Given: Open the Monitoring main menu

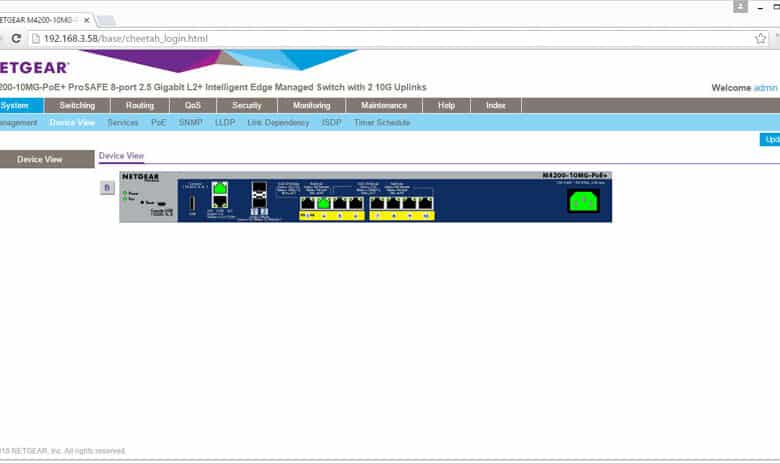Looking at the screenshot, I should click(311, 105).
